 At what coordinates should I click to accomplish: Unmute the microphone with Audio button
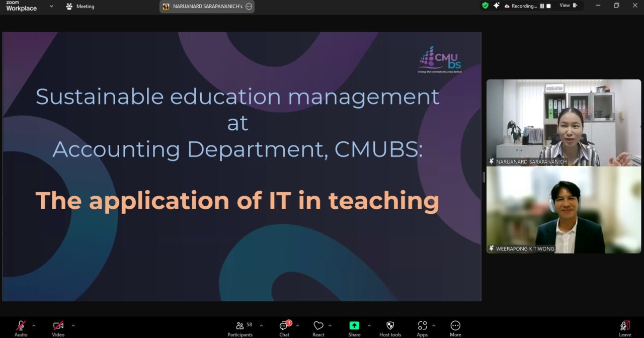[x=21, y=326]
